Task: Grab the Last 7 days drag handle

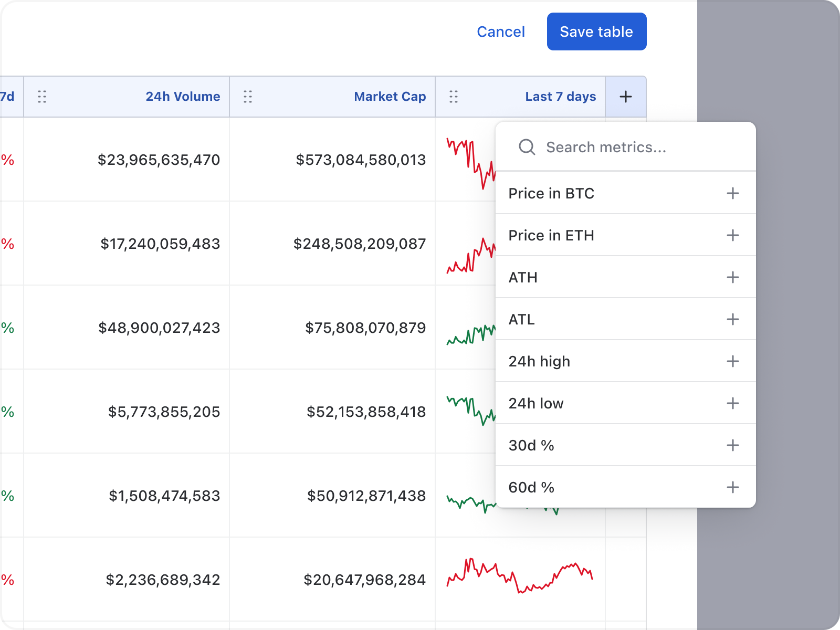Action: (x=454, y=97)
